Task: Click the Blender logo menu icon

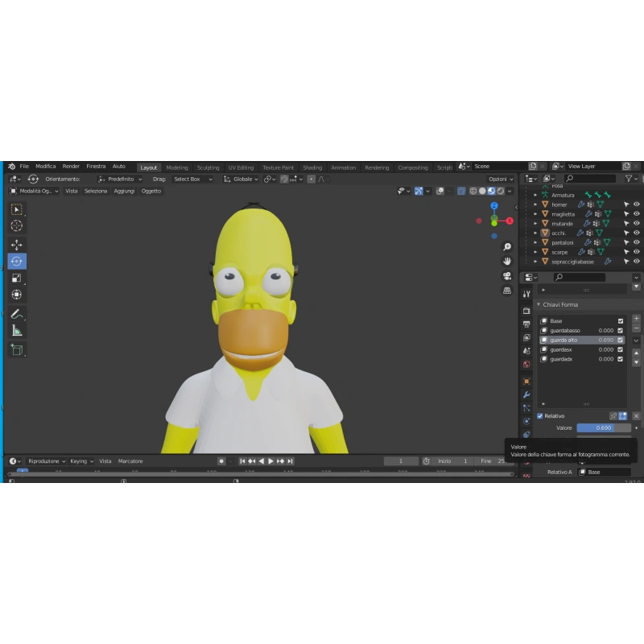Action: click(x=11, y=167)
